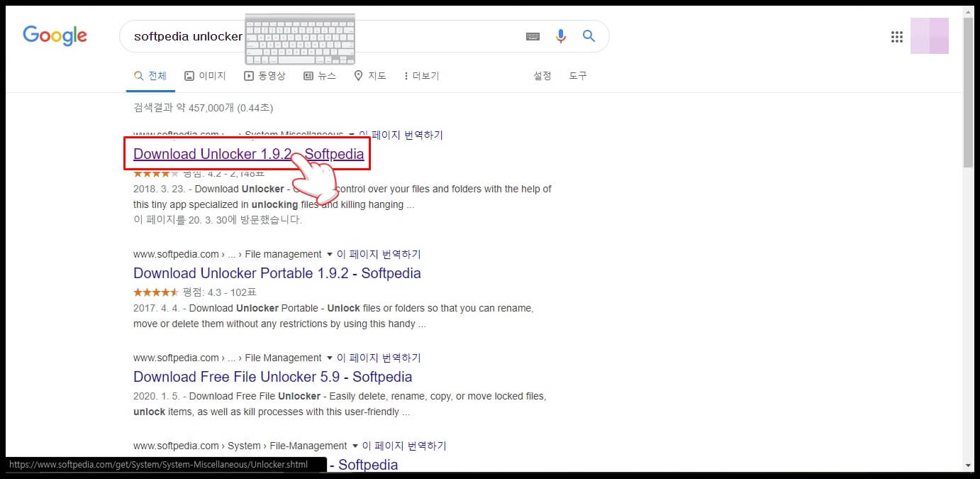Switch to the 이미지 tab

tap(205, 76)
